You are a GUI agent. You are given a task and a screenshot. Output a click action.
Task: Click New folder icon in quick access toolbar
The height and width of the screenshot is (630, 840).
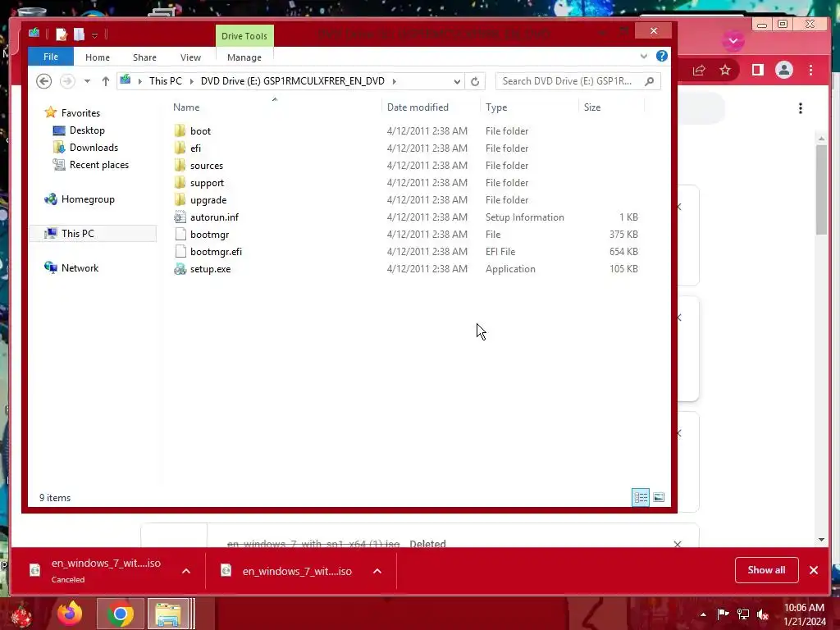tap(80, 34)
